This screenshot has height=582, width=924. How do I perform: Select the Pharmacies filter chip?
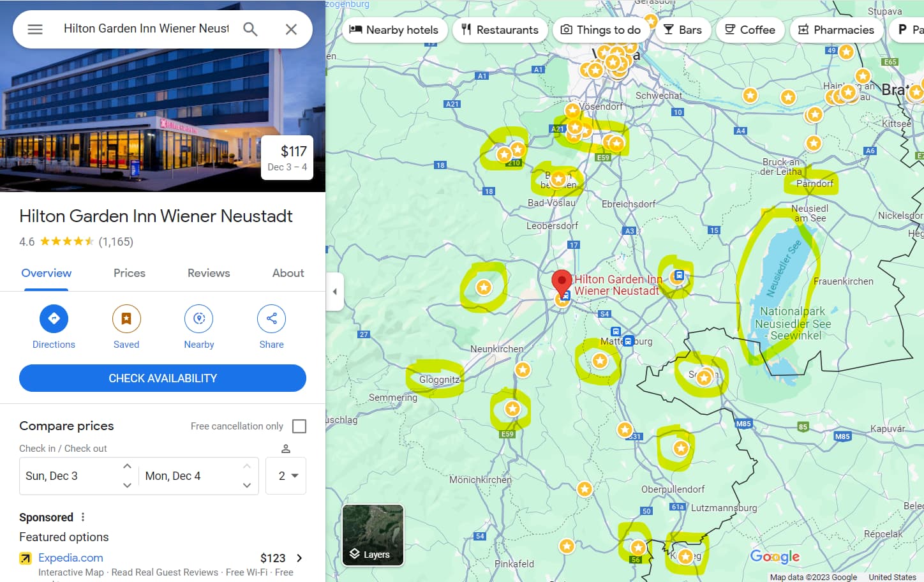[837, 30]
